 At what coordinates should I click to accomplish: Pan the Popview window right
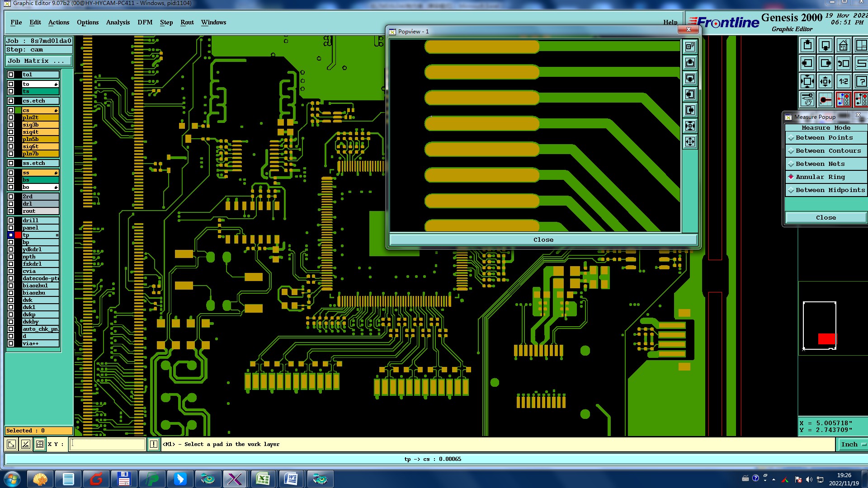690,110
